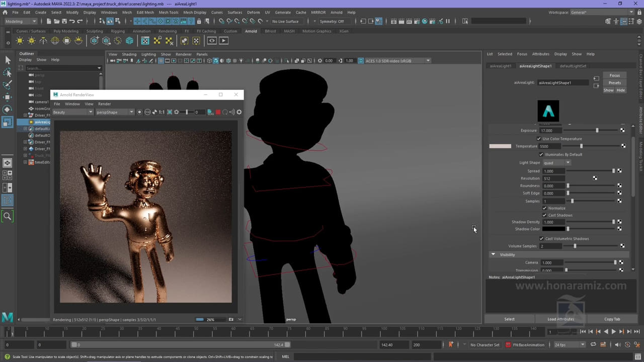Open RenderView settings gear icon
Screen dimensions: 644x362
239,112
